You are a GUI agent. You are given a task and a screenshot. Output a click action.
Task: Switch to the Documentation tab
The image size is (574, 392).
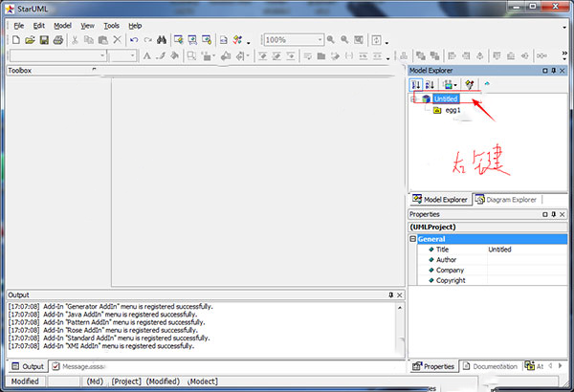(490, 366)
